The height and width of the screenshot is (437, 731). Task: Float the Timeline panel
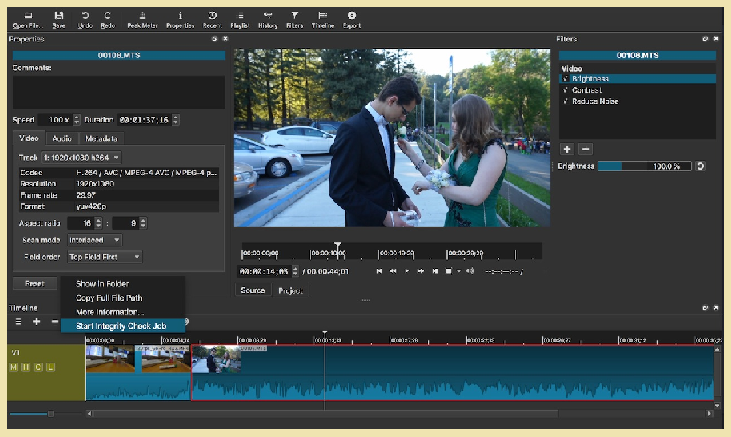click(x=705, y=308)
